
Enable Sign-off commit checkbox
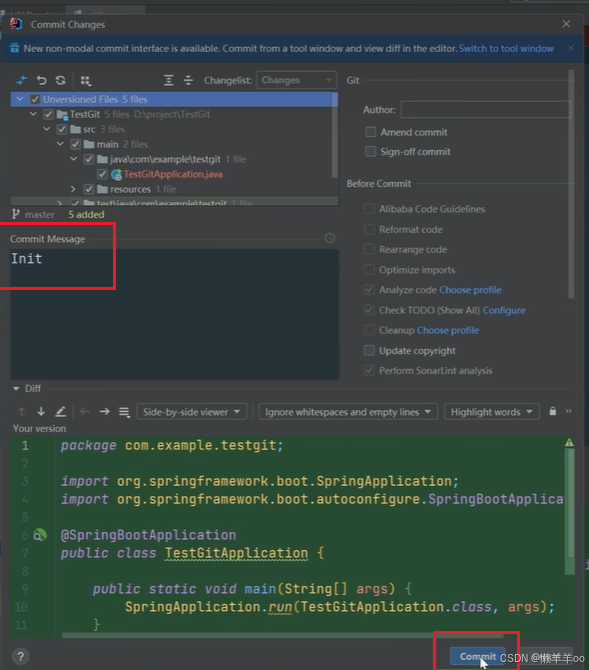coord(371,151)
